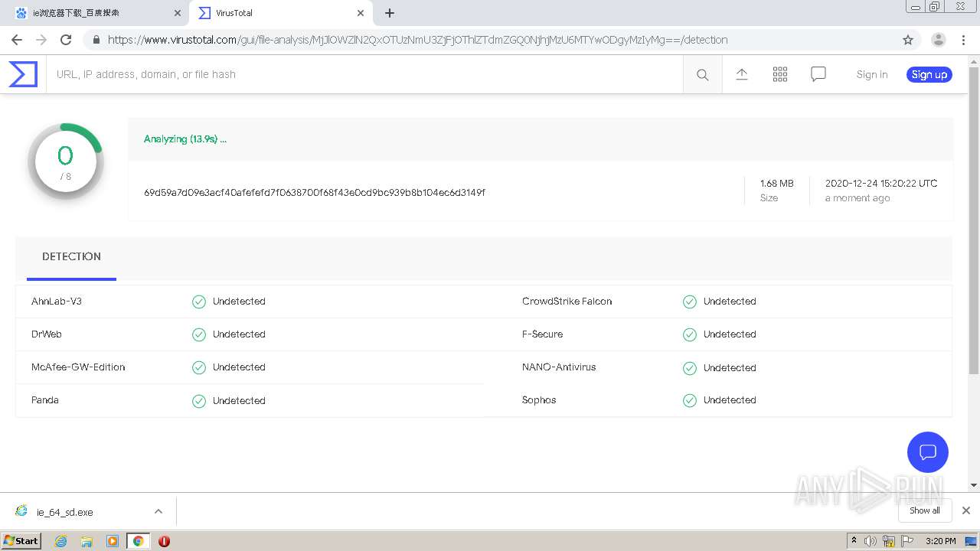Click the URL search input field
This screenshot has width=980, height=551.
tap(364, 74)
